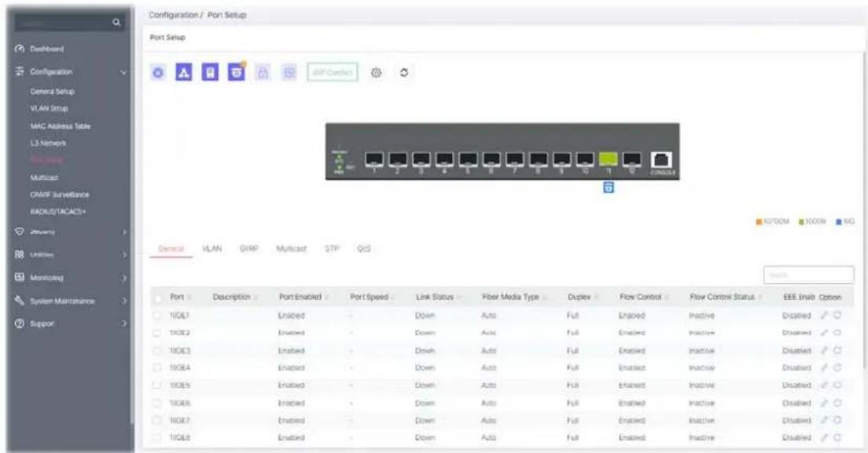Click the edit pencil for 10GE1
The image size is (868, 453).
pyautogui.click(x=824, y=315)
